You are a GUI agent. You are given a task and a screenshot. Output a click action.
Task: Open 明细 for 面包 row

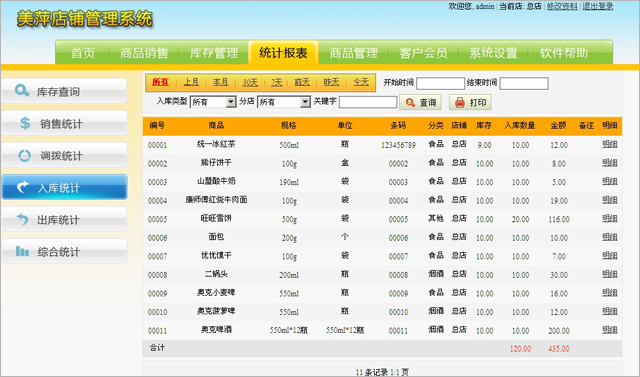tap(609, 237)
